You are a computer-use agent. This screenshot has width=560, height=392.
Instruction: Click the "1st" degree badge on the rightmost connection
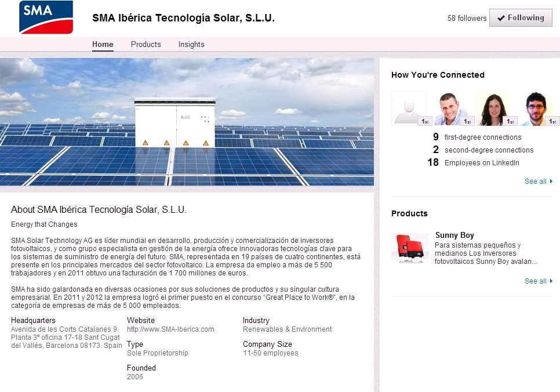551,120
